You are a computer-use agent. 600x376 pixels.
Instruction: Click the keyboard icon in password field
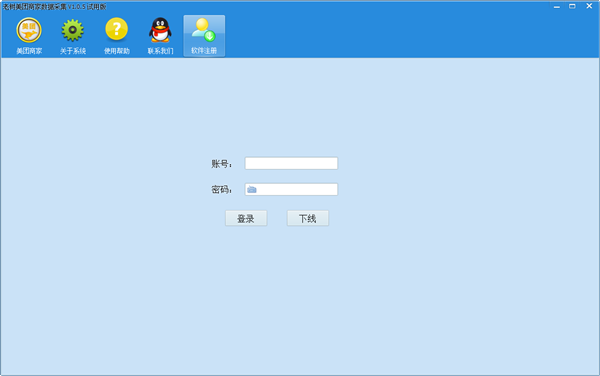coord(252,189)
